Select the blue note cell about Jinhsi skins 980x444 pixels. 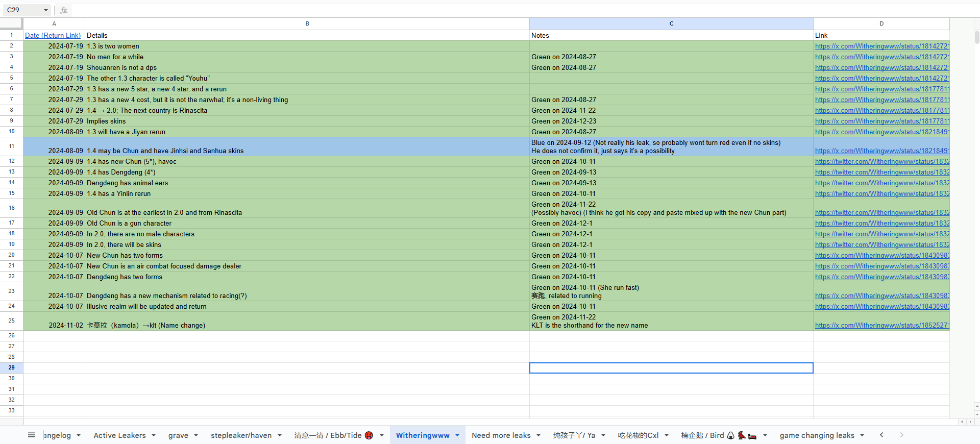671,146
